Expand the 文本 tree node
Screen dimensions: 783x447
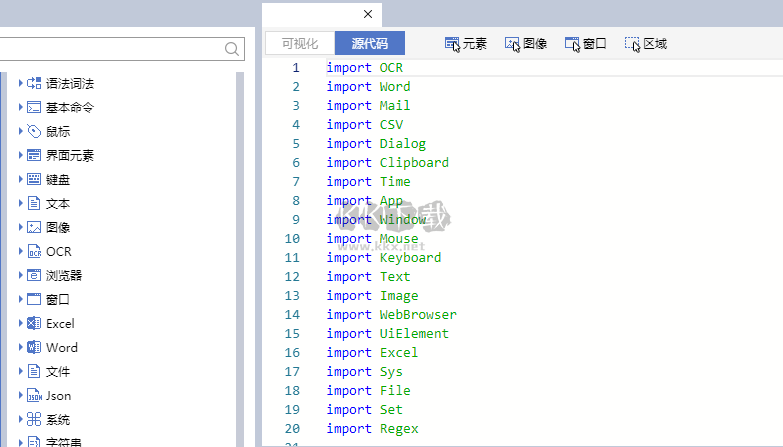(20, 203)
